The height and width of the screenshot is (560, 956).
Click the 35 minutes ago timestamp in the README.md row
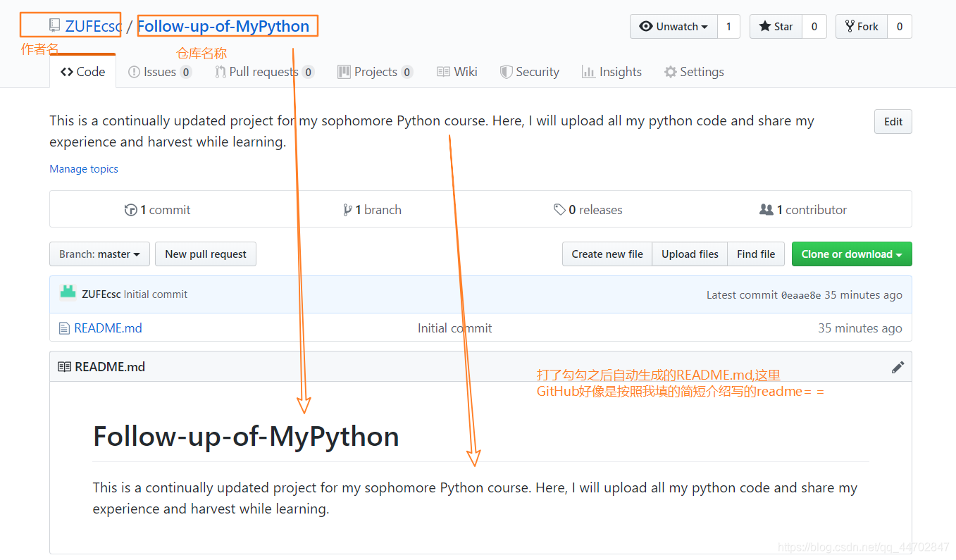859,328
